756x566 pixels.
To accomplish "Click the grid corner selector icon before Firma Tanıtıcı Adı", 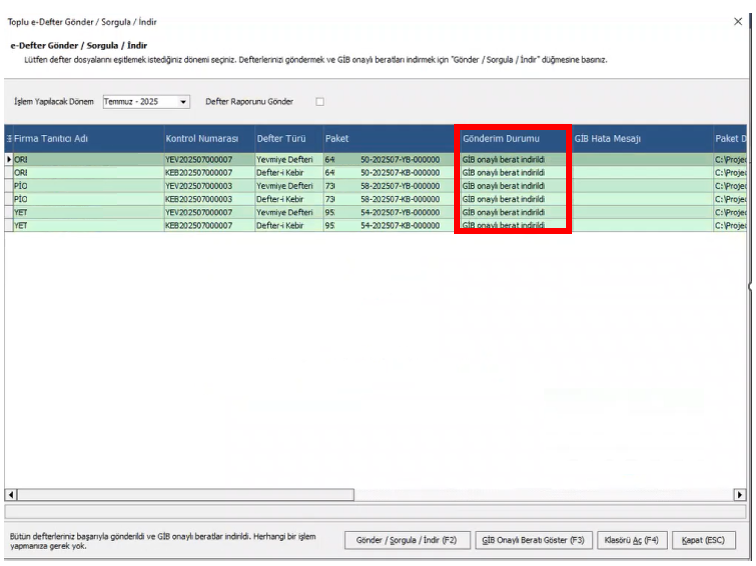I will pyautogui.click(x=9, y=138).
